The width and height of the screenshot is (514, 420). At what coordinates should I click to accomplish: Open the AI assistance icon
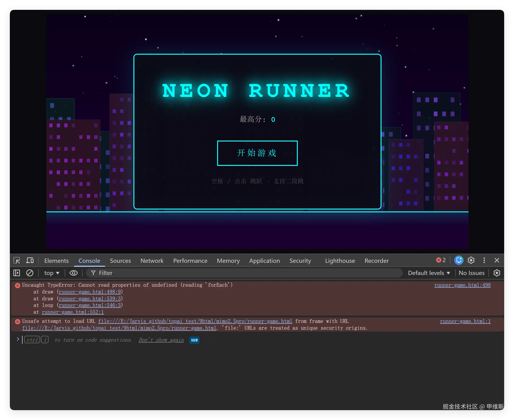coord(459,260)
